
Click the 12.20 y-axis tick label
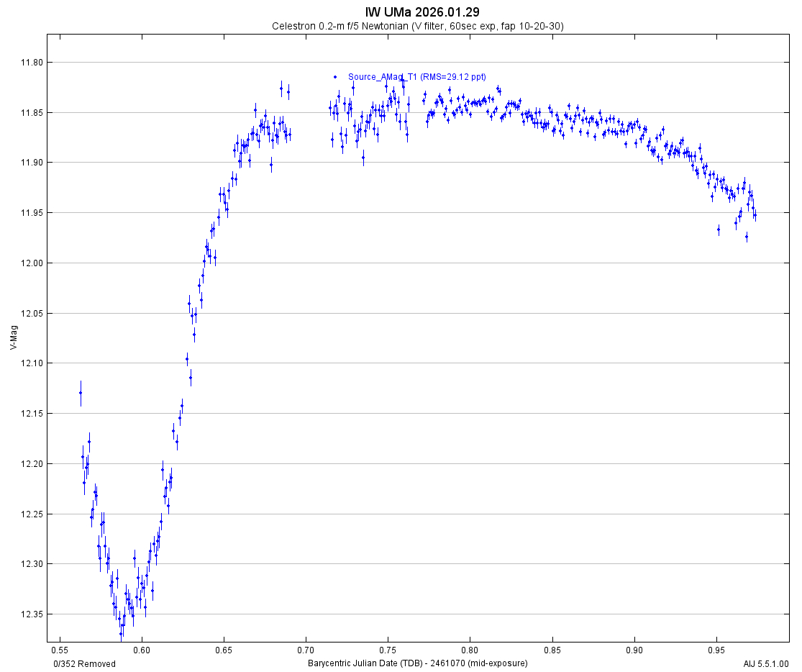pyautogui.click(x=32, y=464)
